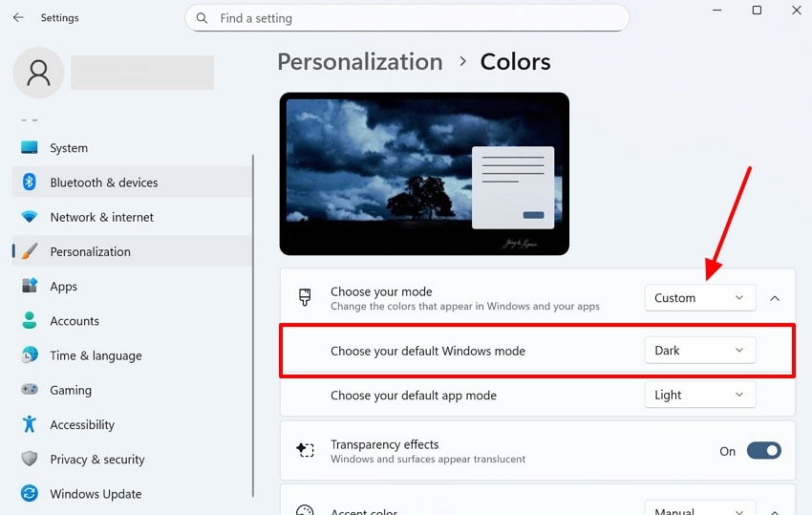This screenshot has width=812, height=515.
Task: Open the default app mode Light dropdown
Action: point(700,395)
